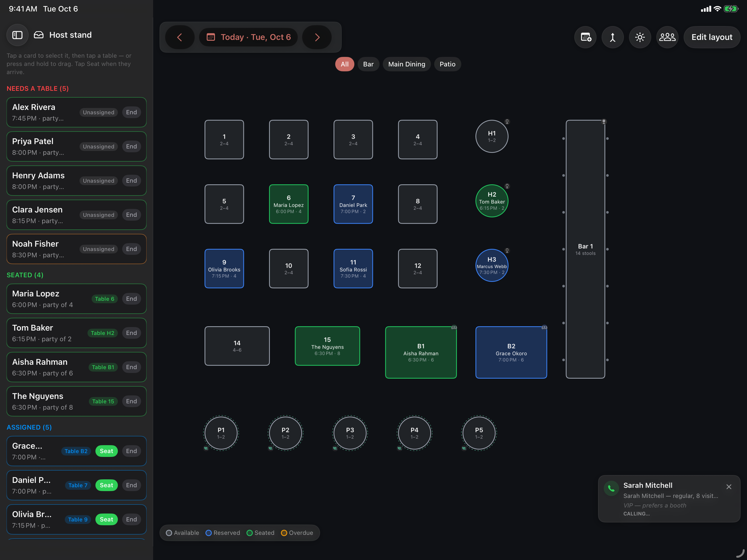This screenshot has height=560, width=747.
Task: Select high-top table H1
Action: 492,136
